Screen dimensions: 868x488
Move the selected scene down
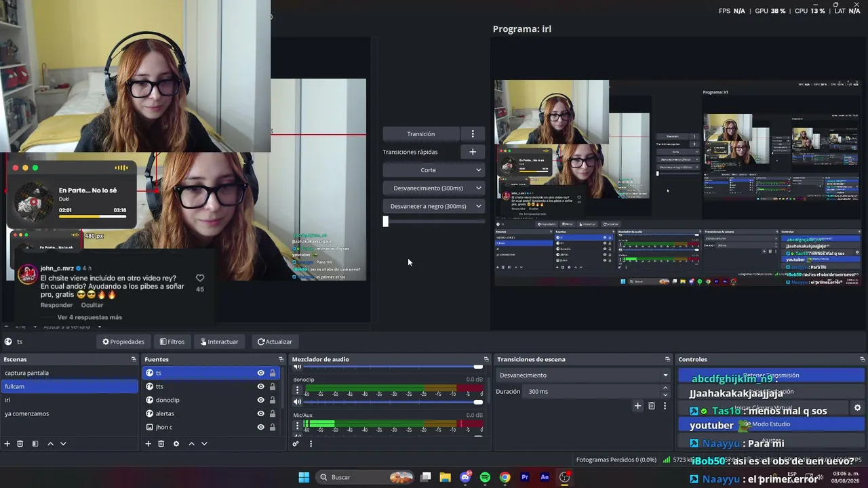tap(63, 444)
